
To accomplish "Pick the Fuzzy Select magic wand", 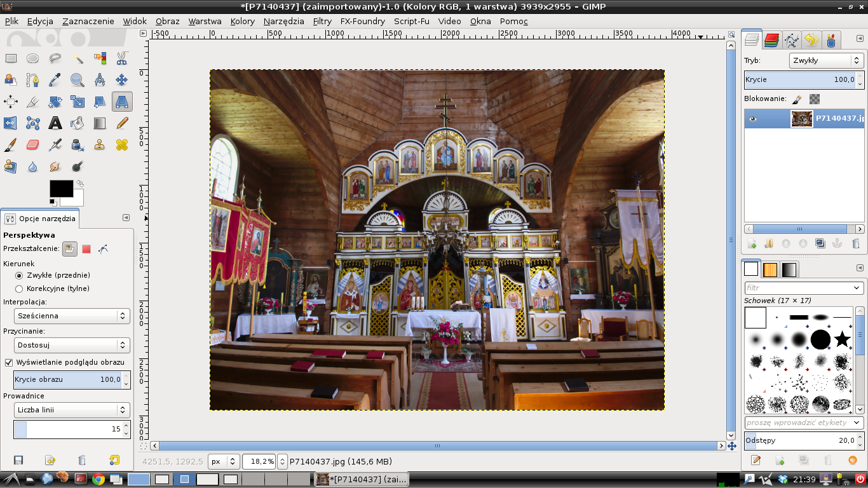I will click(78, 59).
